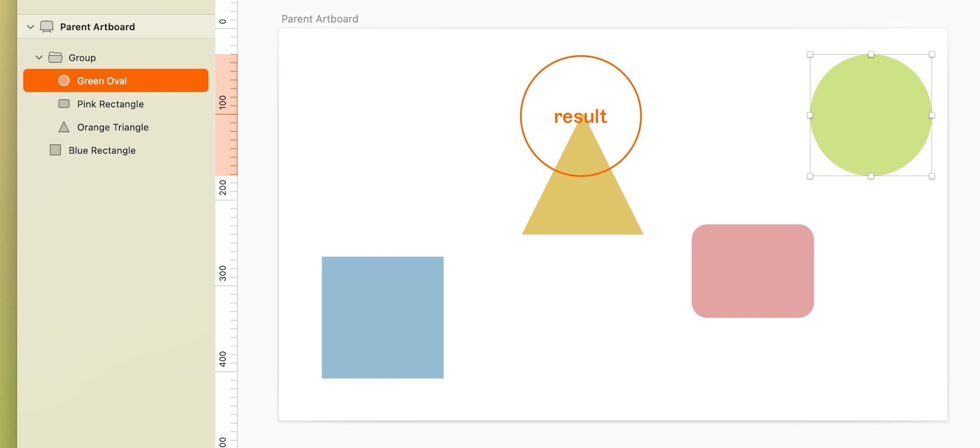Click the pink rounded rectangle on canvas
Screen dimensions: 980x448
pyautogui.click(x=752, y=271)
